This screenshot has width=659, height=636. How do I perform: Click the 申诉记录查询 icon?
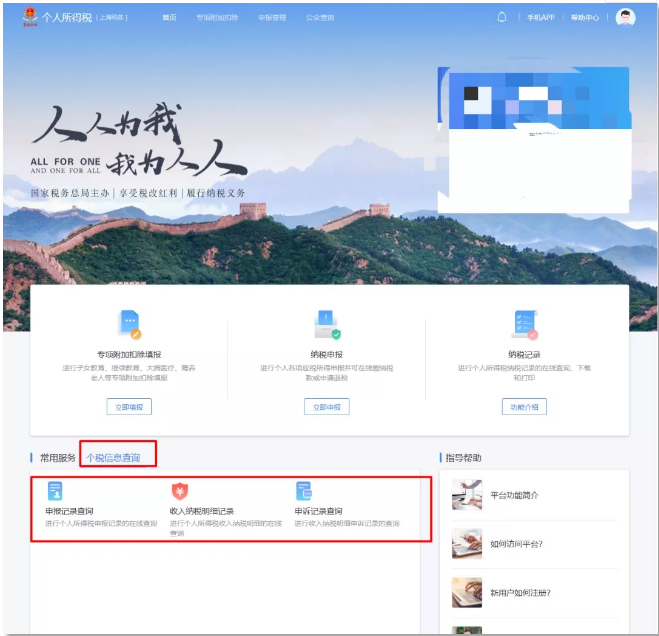point(304,491)
